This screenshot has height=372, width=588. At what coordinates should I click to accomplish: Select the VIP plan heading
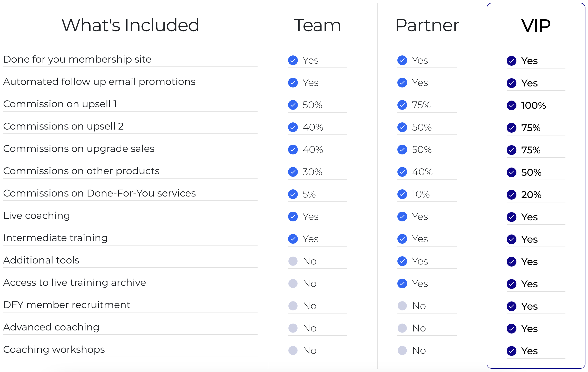536,26
